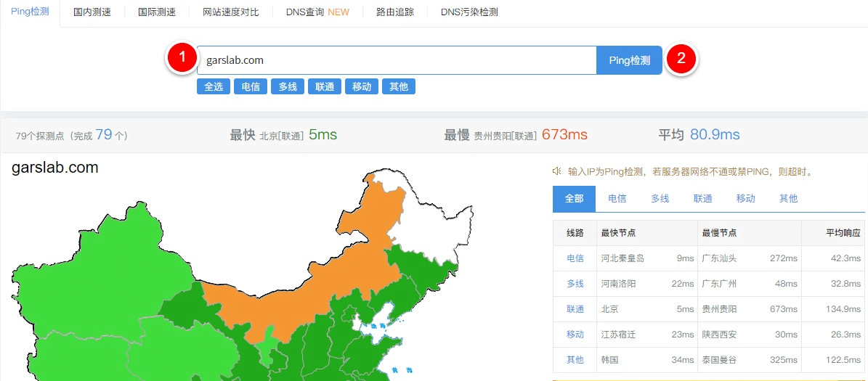
Task: Toggle the 全选 filter button
Action: [x=213, y=87]
